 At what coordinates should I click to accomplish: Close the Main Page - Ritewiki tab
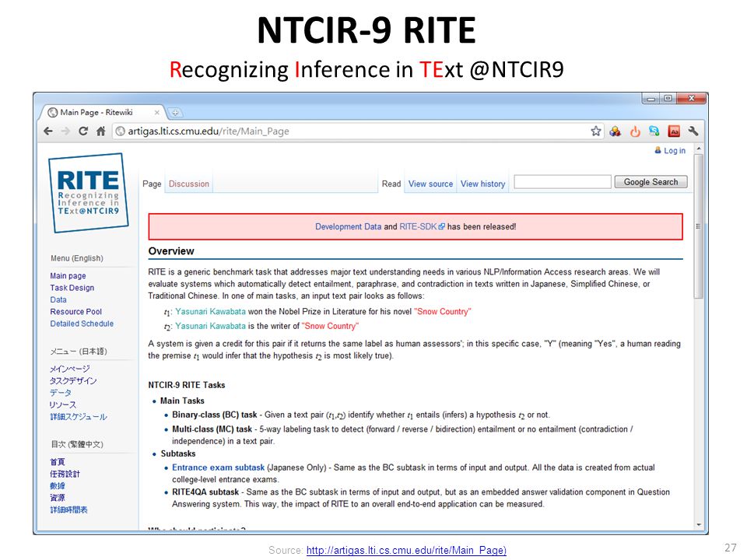[156, 112]
